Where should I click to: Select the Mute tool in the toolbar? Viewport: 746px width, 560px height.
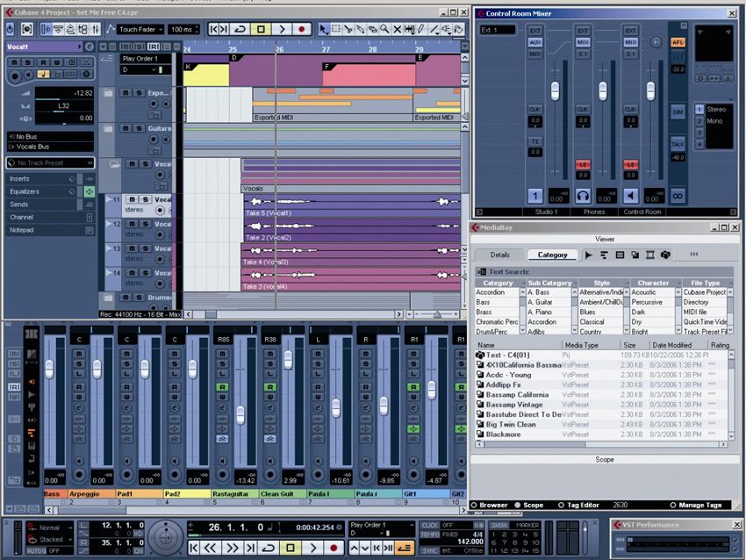click(x=396, y=29)
